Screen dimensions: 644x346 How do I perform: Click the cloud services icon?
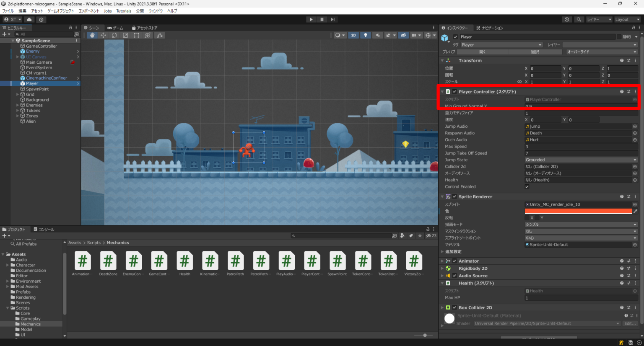click(x=29, y=19)
